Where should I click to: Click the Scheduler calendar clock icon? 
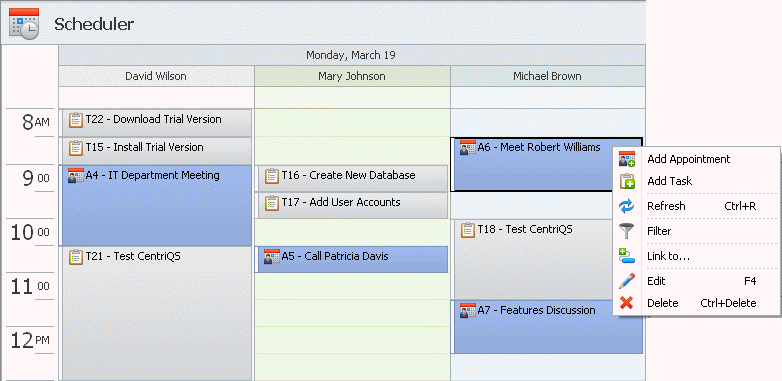(x=24, y=23)
